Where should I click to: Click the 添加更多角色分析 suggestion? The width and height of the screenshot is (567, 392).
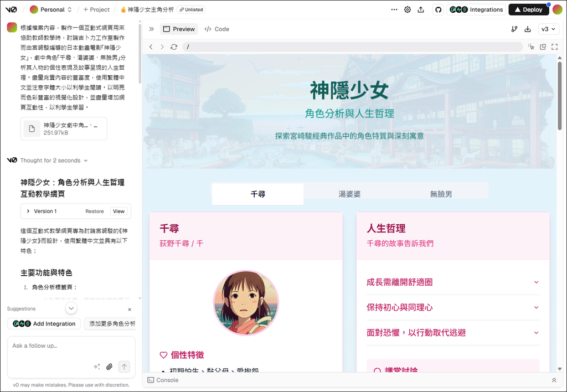tap(111, 324)
